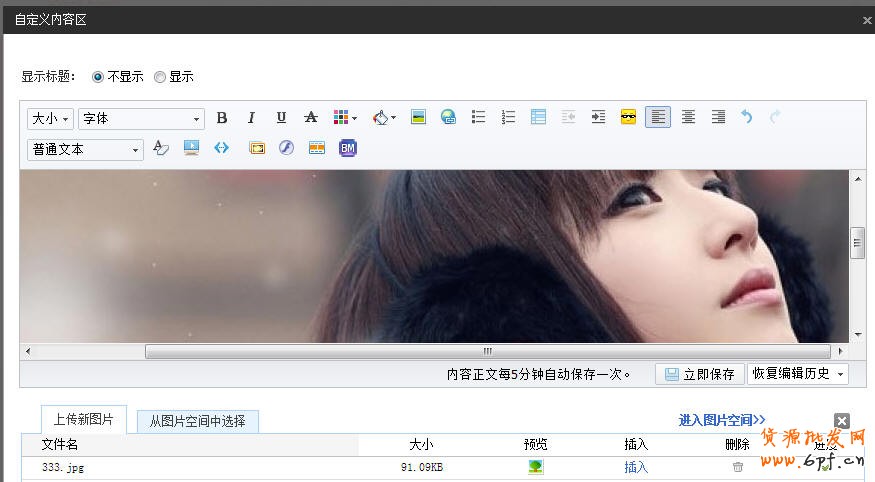
Task: Expand the 普通文本 paragraph style dropdown
Action: click(x=85, y=149)
